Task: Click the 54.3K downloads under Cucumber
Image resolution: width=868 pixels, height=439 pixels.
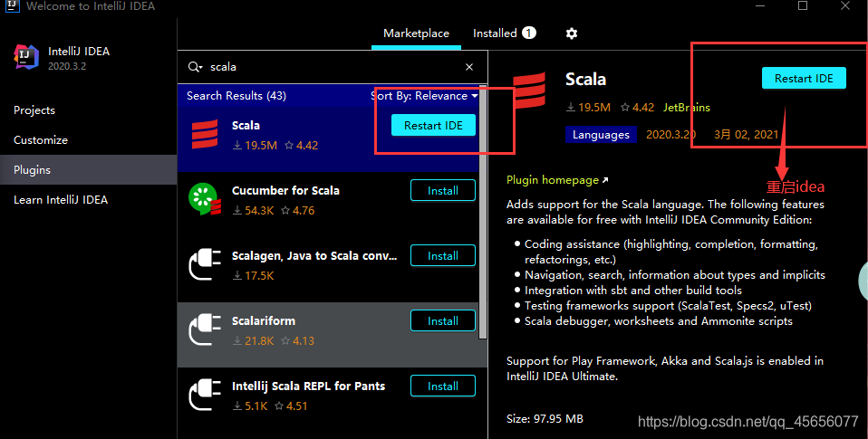Action: pos(253,210)
